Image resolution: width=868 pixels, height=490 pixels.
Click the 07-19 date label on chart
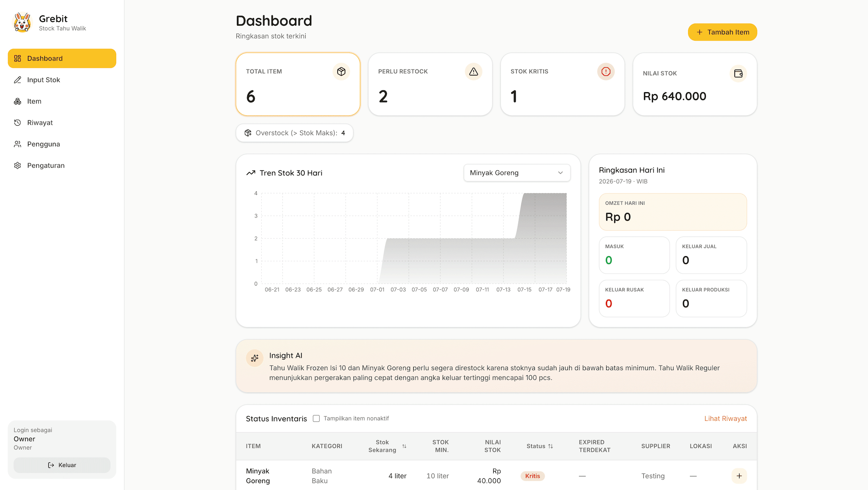pyautogui.click(x=563, y=290)
